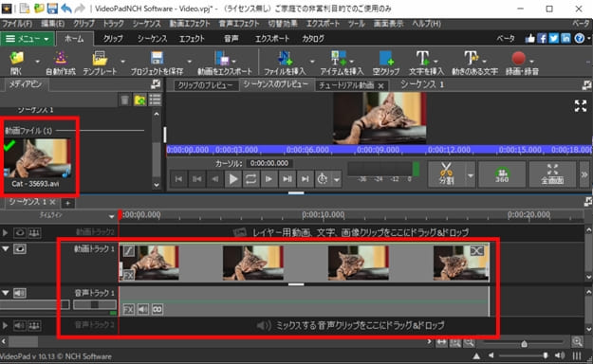Save project via プロジェクトを保存 icon
Viewport: 593px width, 364px height.
tap(157, 58)
